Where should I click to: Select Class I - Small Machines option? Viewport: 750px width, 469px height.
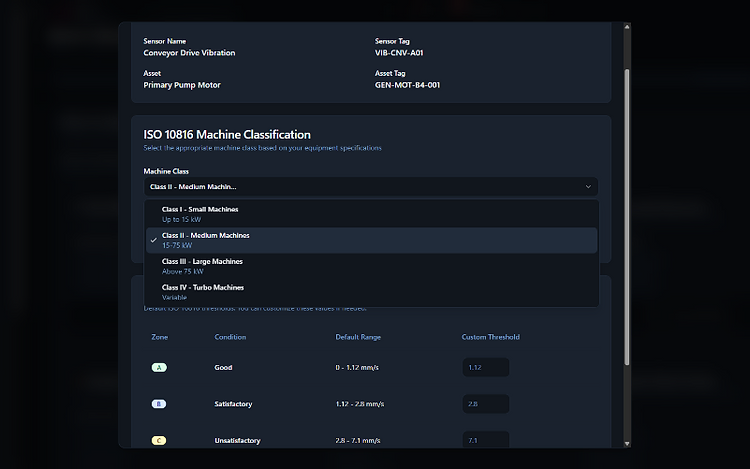[x=372, y=214]
